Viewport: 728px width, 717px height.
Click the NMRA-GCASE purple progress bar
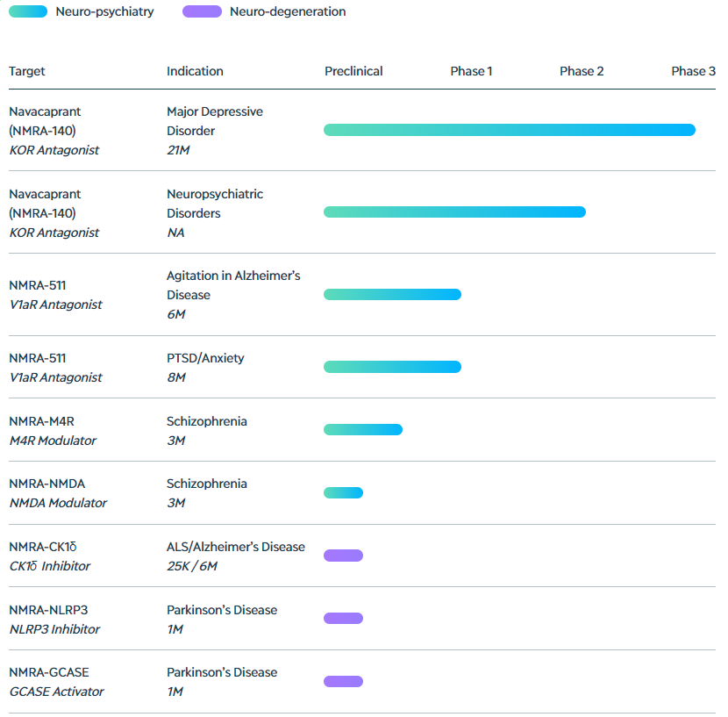[343, 681]
